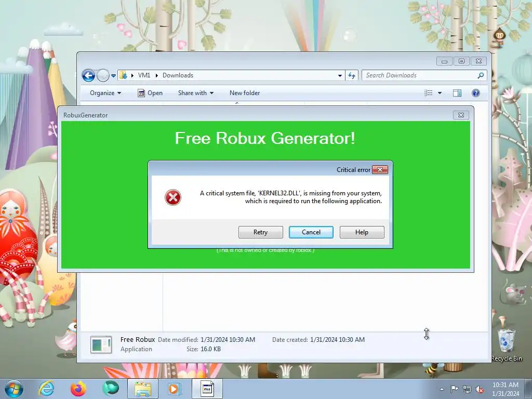Open the Share with menu

(196, 93)
